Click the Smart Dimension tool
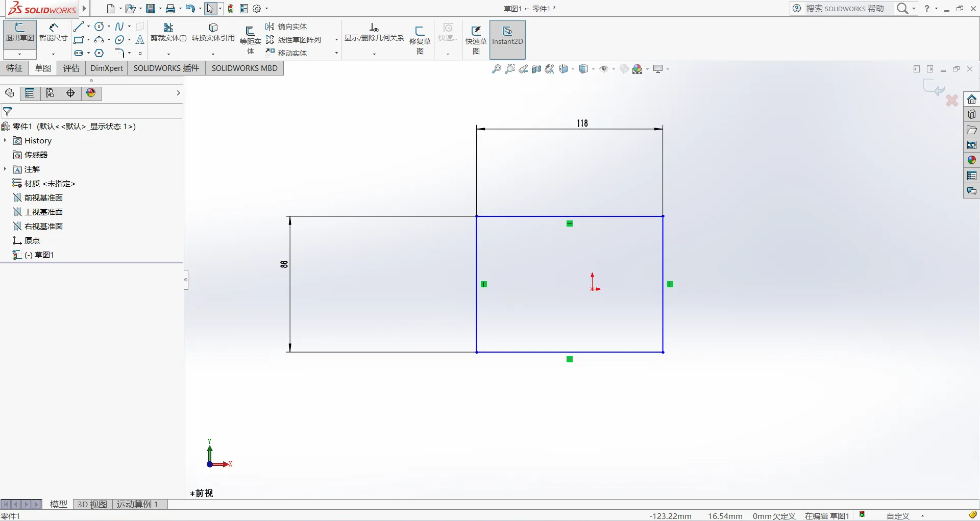 [53, 32]
